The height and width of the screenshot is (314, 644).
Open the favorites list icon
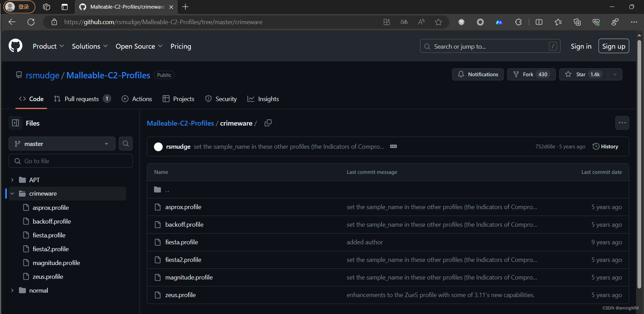[x=558, y=22]
